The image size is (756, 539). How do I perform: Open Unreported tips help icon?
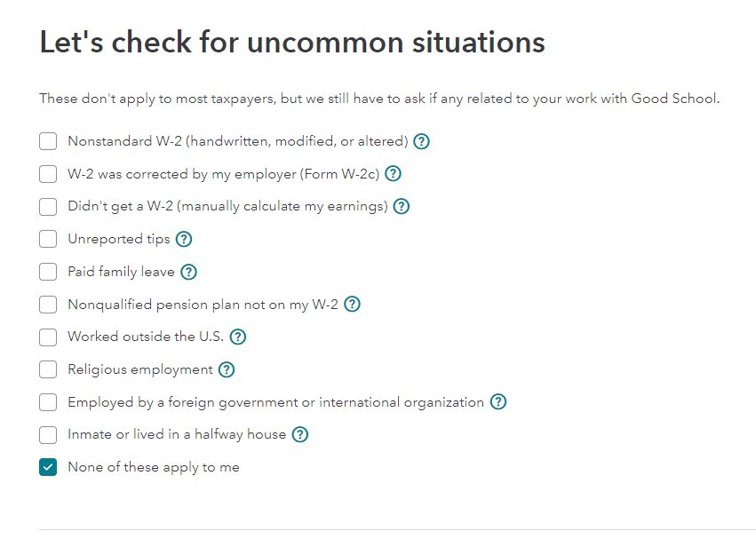click(184, 239)
